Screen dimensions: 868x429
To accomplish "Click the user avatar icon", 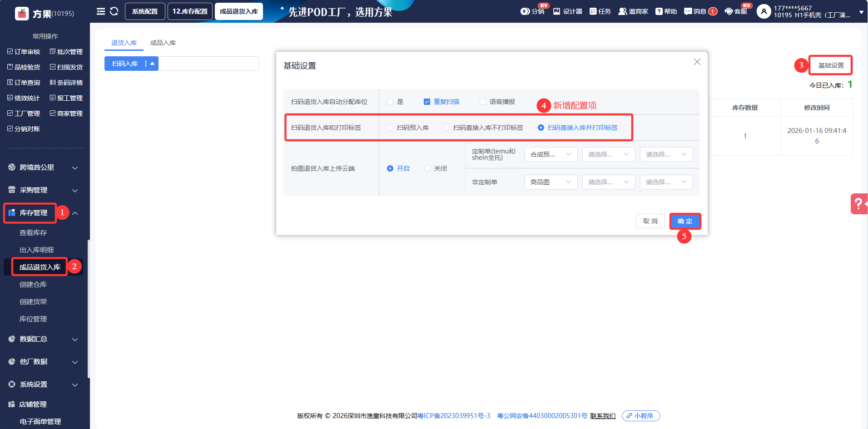I will click(764, 11).
